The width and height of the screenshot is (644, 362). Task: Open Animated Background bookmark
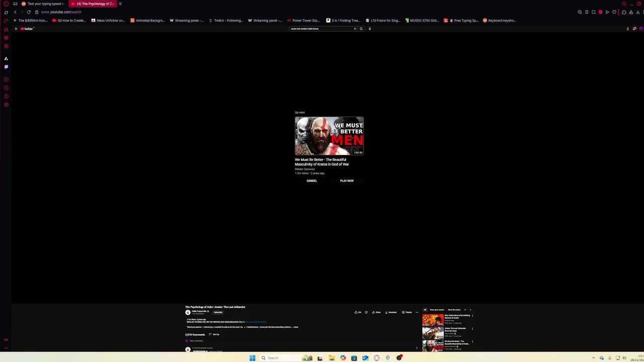pos(147,21)
